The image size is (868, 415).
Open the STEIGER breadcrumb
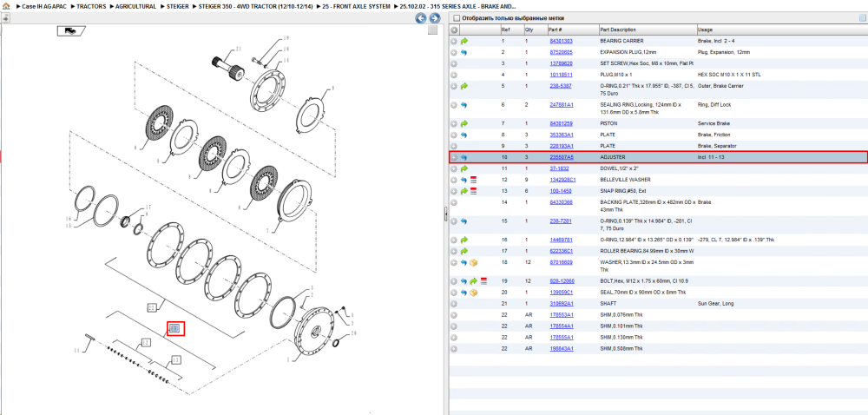click(178, 6)
